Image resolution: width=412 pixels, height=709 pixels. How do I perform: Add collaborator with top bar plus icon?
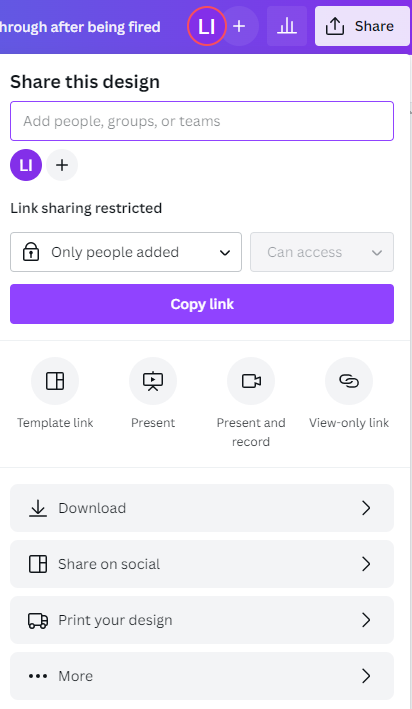coord(239,26)
